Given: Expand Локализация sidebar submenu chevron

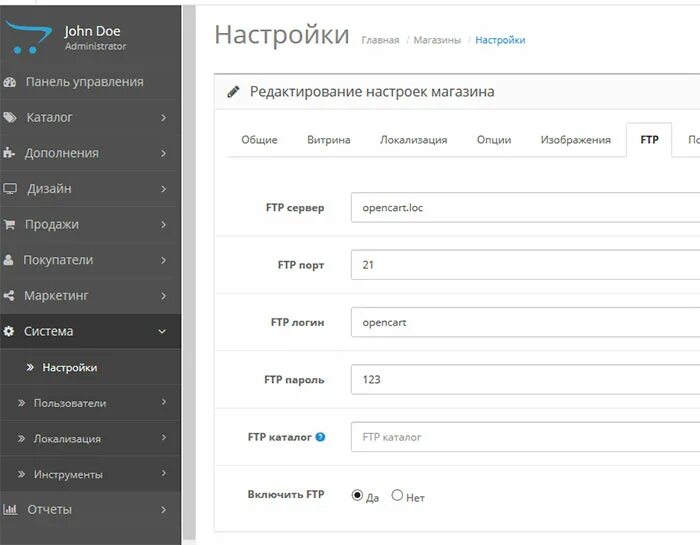Looking at the screenshot, I should [x=163, y=438].
